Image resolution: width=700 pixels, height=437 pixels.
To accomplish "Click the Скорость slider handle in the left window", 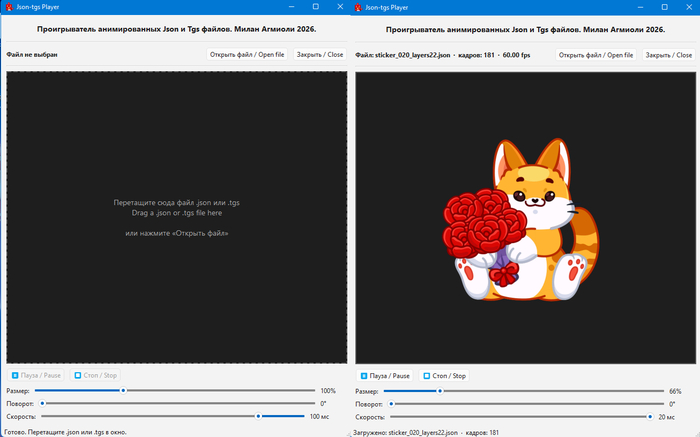I will (258, 416).
